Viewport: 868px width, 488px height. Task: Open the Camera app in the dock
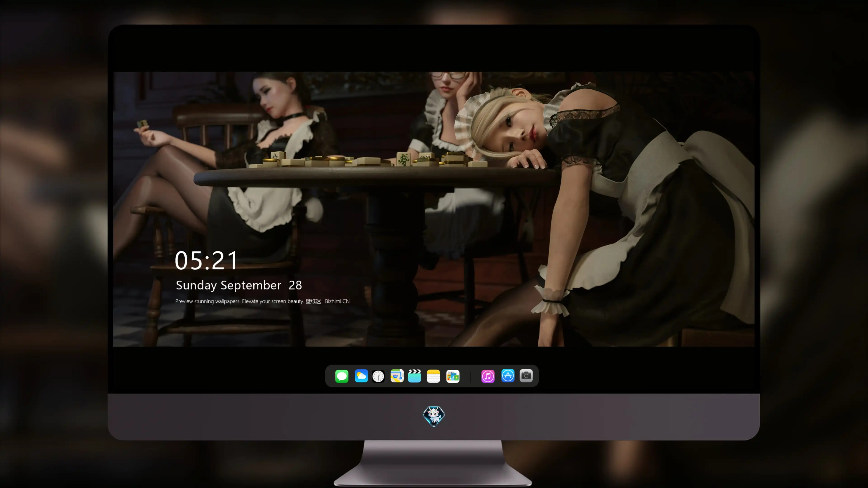[526, 375]
